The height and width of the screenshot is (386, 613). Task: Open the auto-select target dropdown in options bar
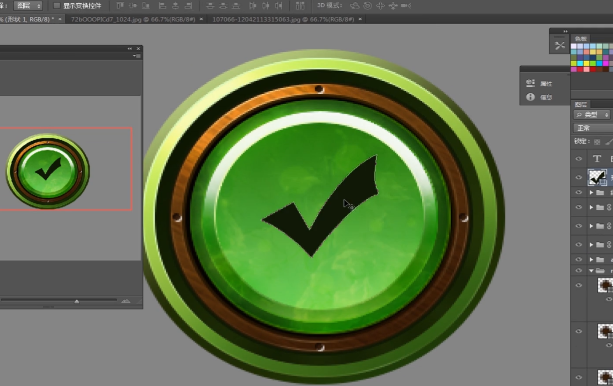(28, 5)
